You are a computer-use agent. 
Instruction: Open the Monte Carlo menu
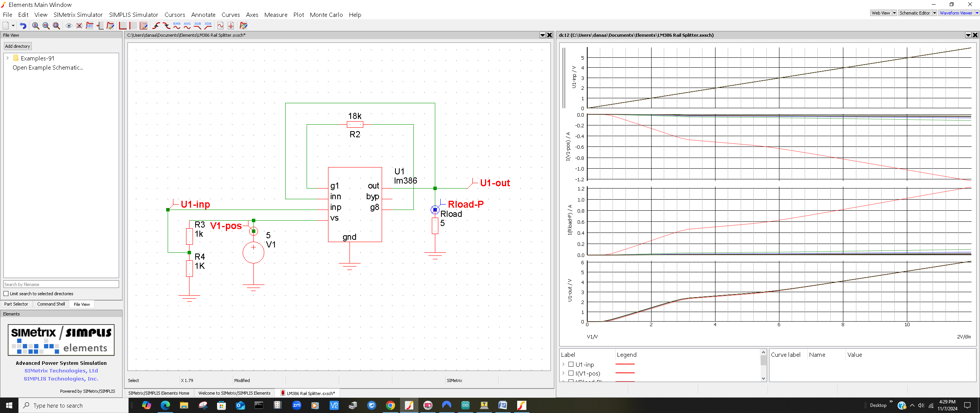coord(327,15)
